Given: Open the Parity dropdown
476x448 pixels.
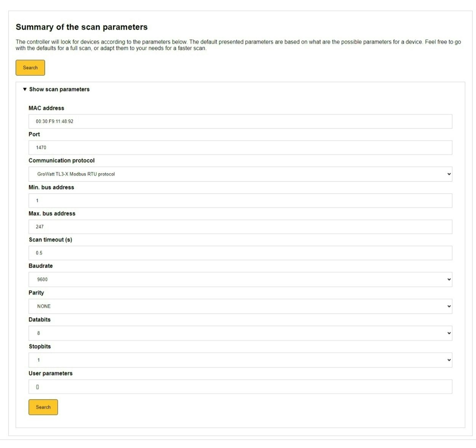Looking at the screenshot, I should (x=240, y=306).
